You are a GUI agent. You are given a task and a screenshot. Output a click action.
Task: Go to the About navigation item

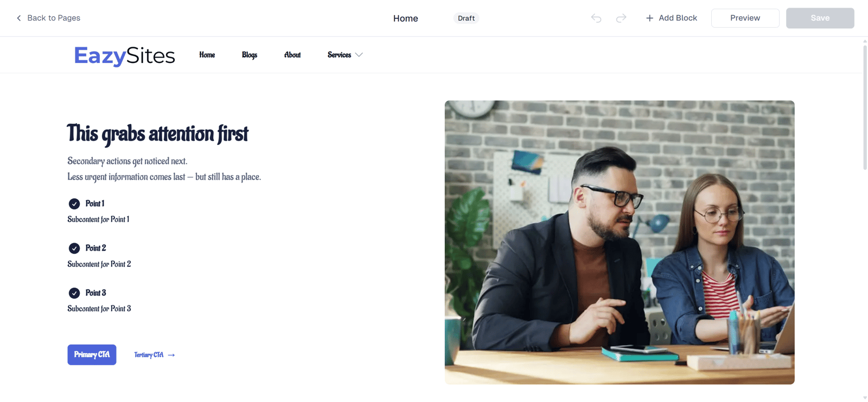[x=292, y=55]
